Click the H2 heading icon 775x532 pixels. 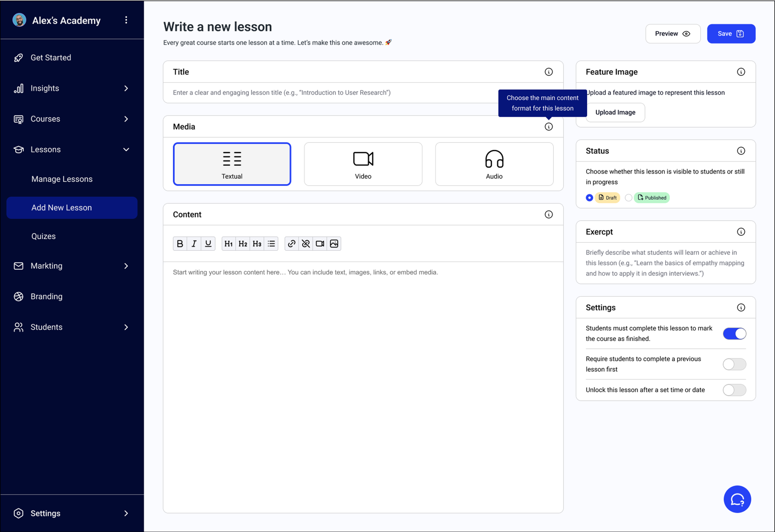(x=242, y=244)
